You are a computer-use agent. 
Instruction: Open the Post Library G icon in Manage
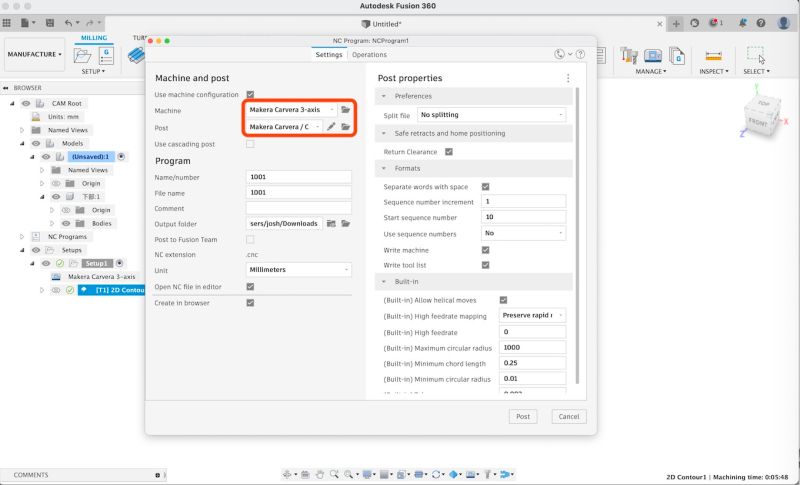(677, 55)
